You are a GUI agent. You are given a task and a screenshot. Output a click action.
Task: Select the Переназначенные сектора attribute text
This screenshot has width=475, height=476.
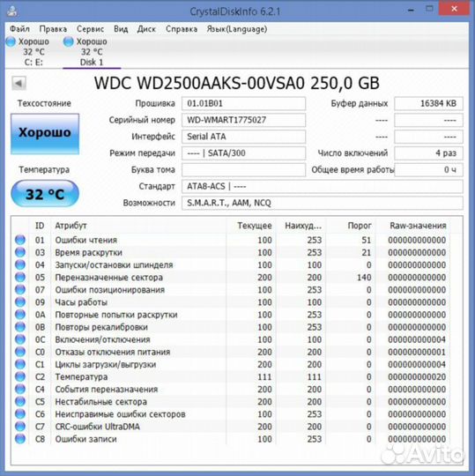pyautogui.click(x=108, y=278)
